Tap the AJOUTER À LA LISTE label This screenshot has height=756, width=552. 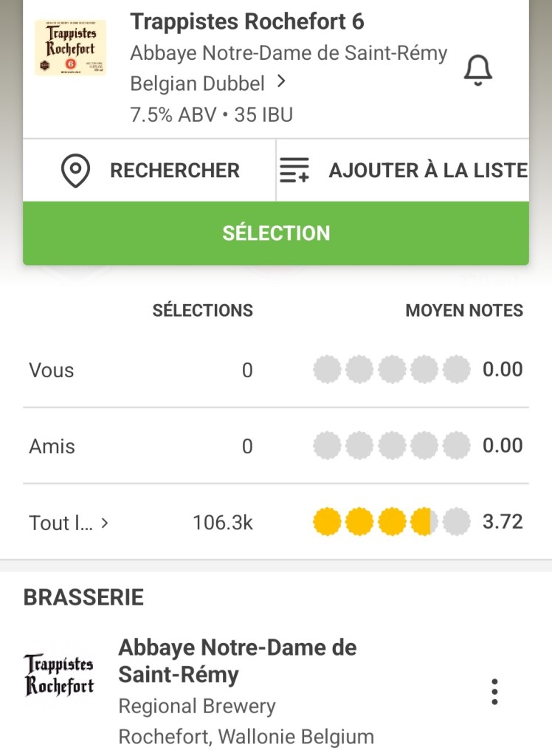[x=428, y=171]
